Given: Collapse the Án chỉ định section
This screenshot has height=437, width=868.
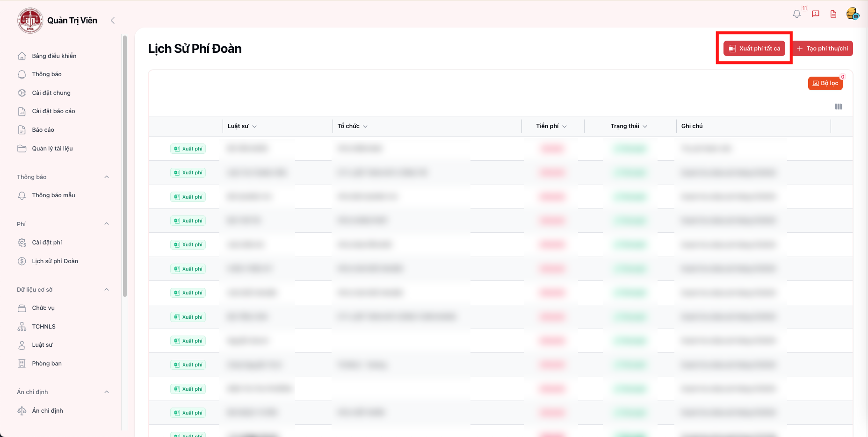Looking at the screenshot, I should [107, 392].
